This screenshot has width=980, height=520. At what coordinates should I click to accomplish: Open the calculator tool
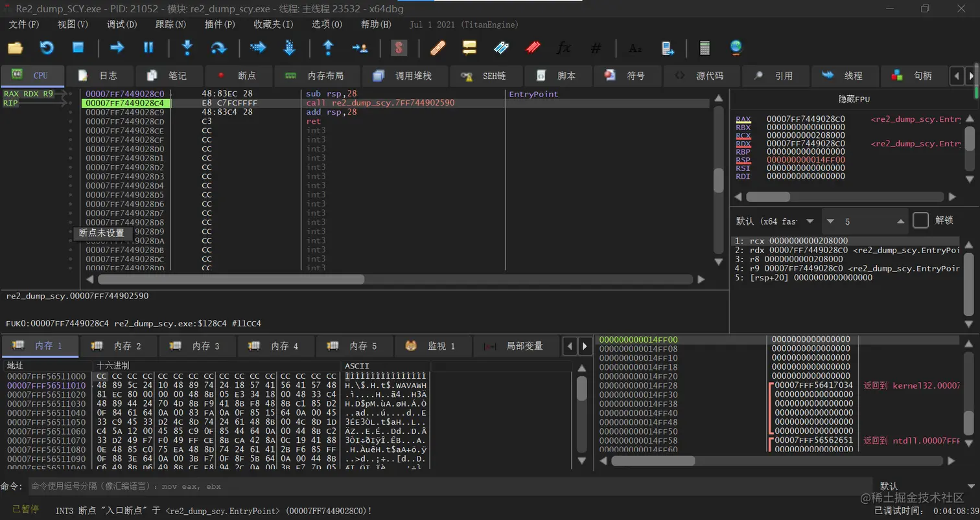coord(705,47)
